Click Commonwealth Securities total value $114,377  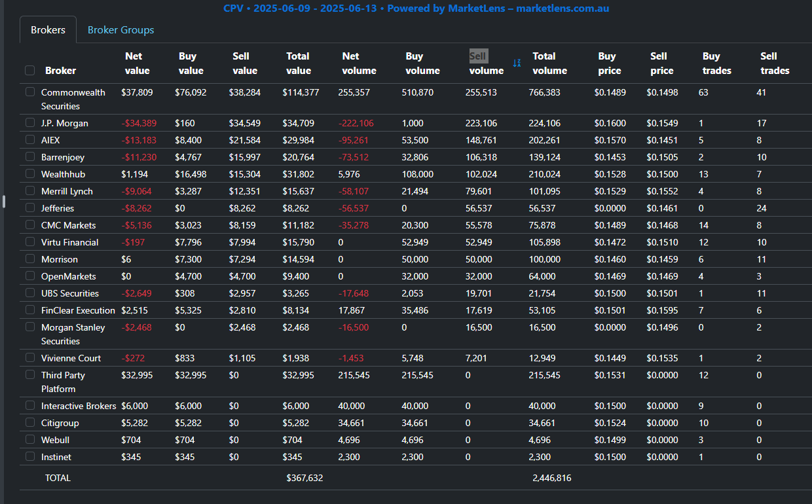tap(301, 92)
